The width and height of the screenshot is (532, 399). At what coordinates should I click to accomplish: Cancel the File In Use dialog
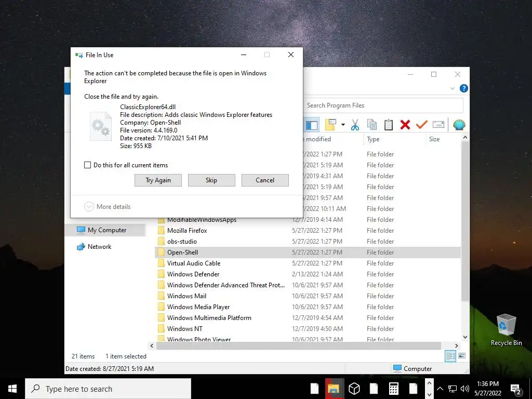(x=265, y=180)
